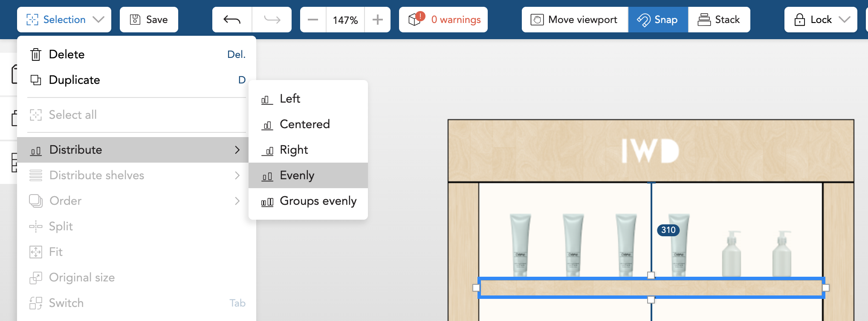Image resolution: width=868 pixels, height=321 pixels.
Task: Click the trash icon next to Delete
Action: click(x=36, y=54)
